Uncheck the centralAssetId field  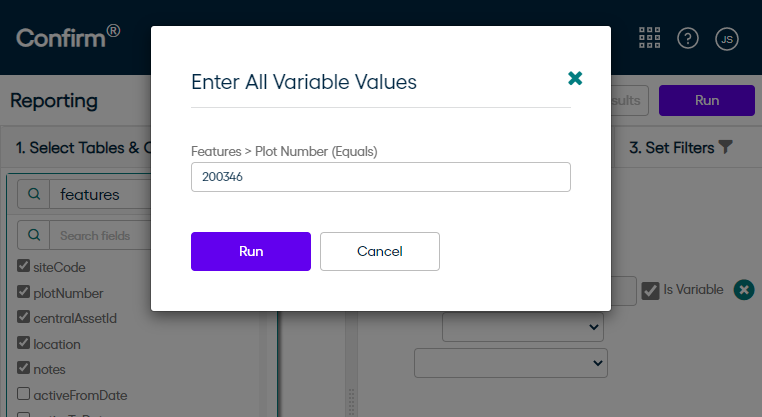[23, 317]
